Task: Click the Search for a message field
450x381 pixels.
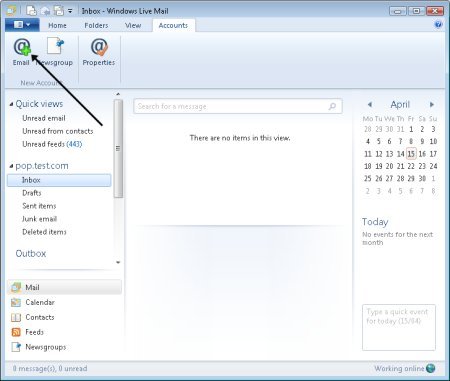Action: click(238, 106)
